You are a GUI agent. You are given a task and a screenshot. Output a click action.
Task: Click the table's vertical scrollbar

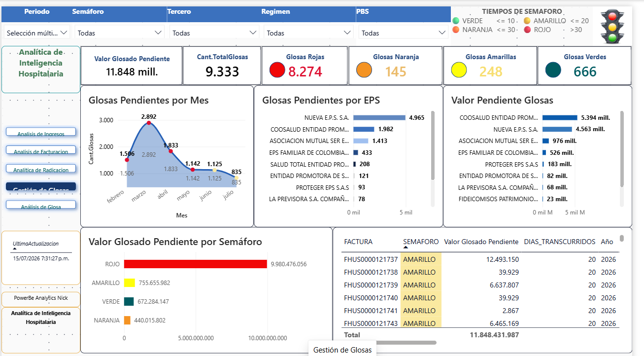[622, 238]
